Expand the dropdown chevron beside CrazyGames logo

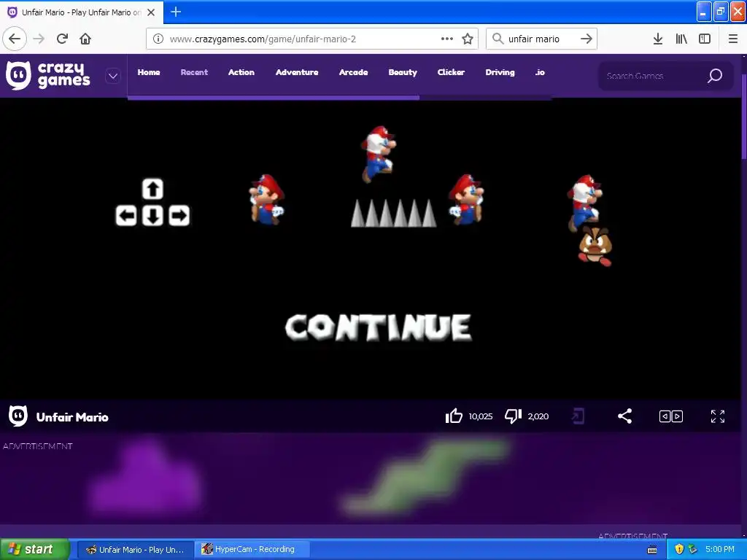(113, 76)
